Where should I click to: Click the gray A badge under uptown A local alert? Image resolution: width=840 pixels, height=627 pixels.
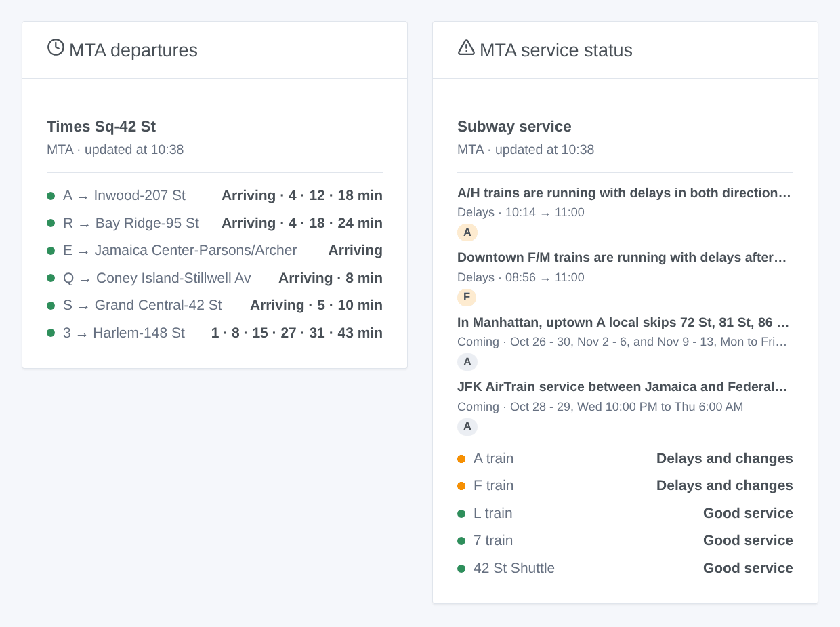(x=467, y=362)
